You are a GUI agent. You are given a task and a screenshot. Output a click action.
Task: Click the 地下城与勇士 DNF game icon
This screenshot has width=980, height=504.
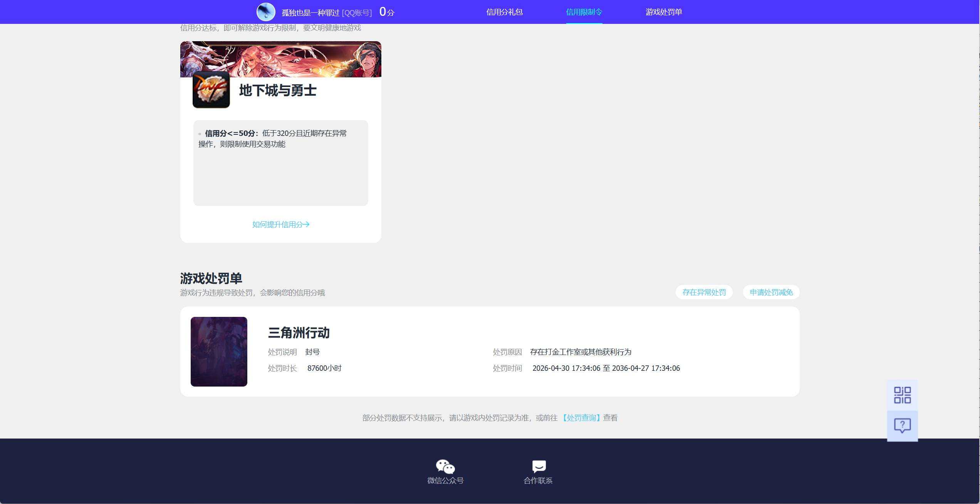coord(211,90)
